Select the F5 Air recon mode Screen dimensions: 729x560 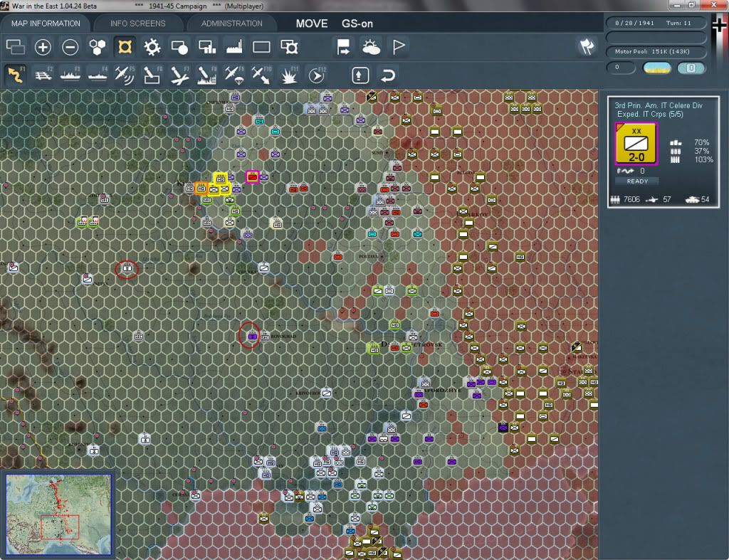click(x=125, y=75)
